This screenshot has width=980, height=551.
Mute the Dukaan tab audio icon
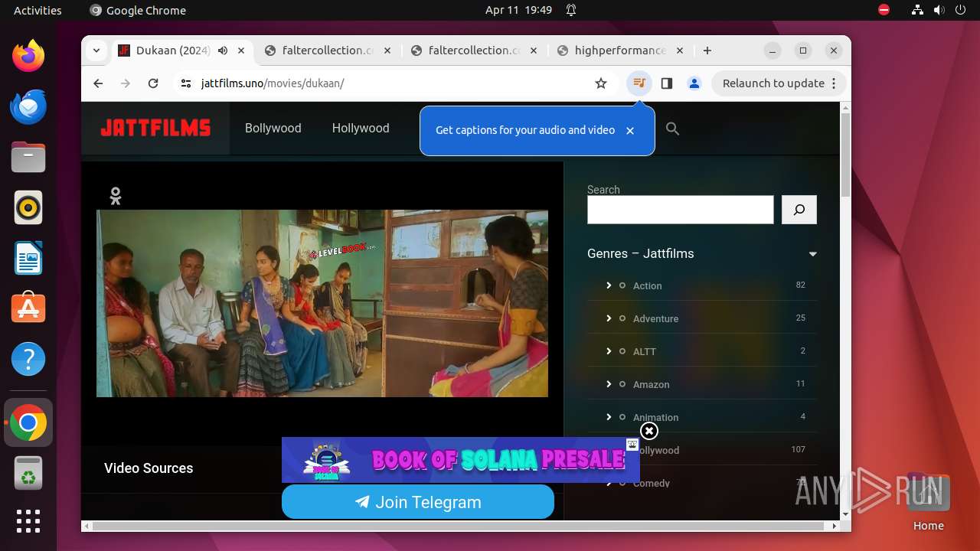pyautogui.click(x=222, y=51)
